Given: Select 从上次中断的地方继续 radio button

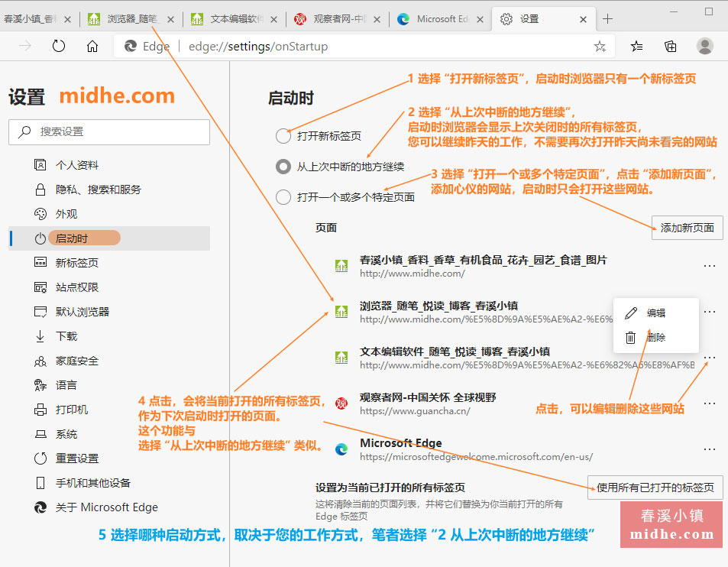Looking at the screenshot, I should (283, 167).
